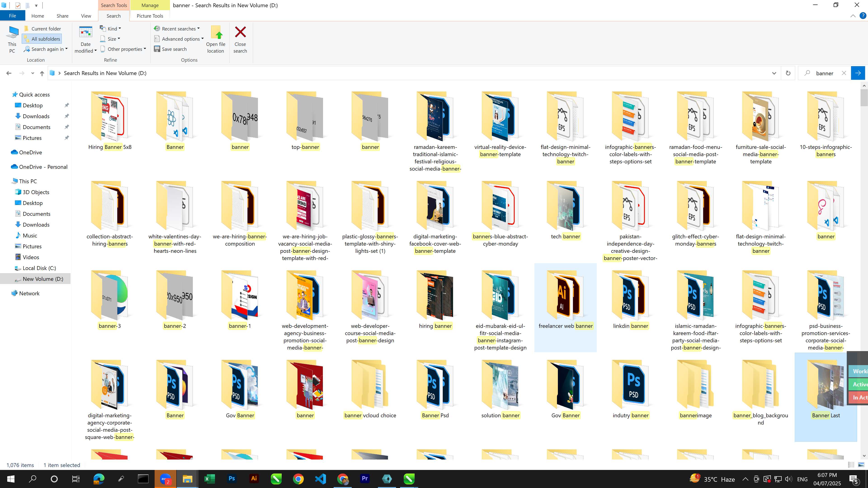Select Local Disk (C:) drive
The image size is (868, 488).
[39, 268]
